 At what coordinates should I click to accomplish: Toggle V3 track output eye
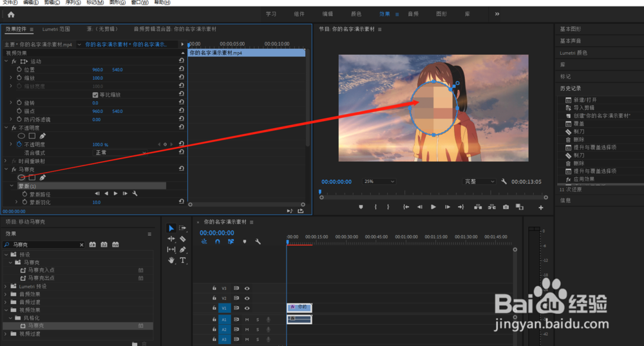pyautogui.click(x=247, y=288)
